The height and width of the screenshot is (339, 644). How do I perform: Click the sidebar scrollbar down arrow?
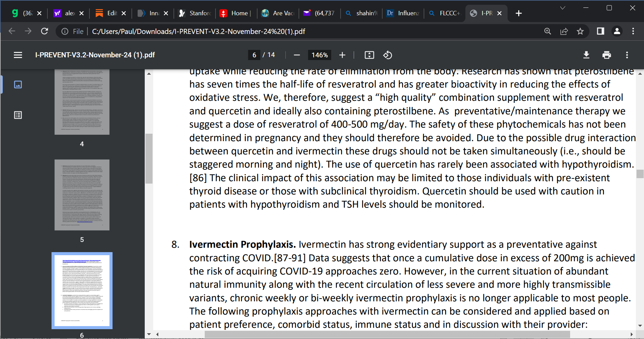tap(149, 335)
